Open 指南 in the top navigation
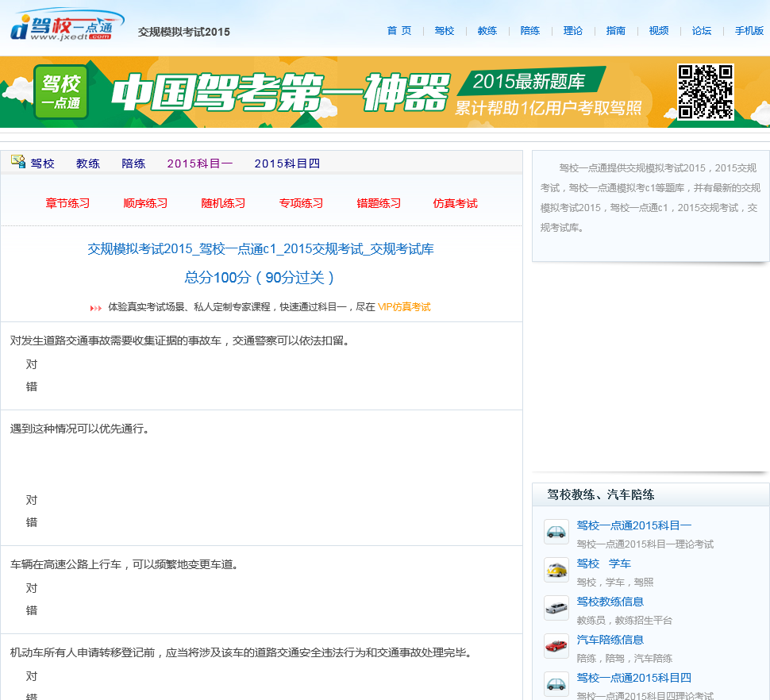The height and width of the screenshot is (700, 770). (616, 31)
